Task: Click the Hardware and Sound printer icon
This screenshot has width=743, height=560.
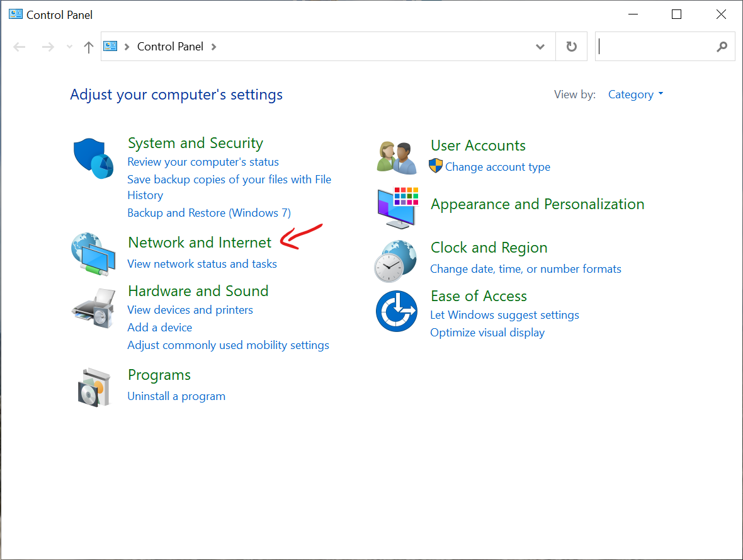Action: tap(93, 308)
